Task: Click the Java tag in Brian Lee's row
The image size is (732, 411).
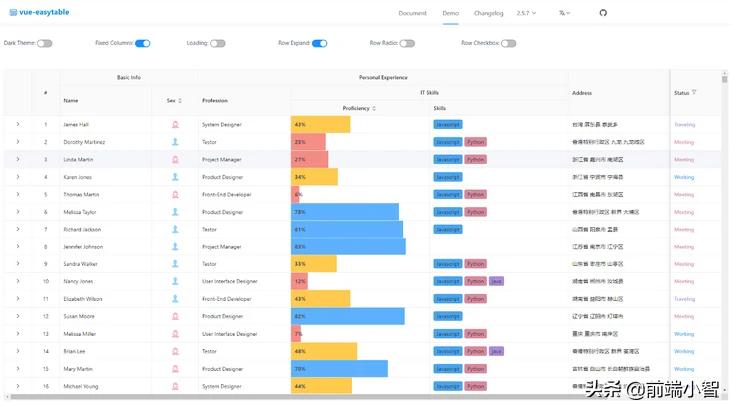Action: tap(496, 351)
